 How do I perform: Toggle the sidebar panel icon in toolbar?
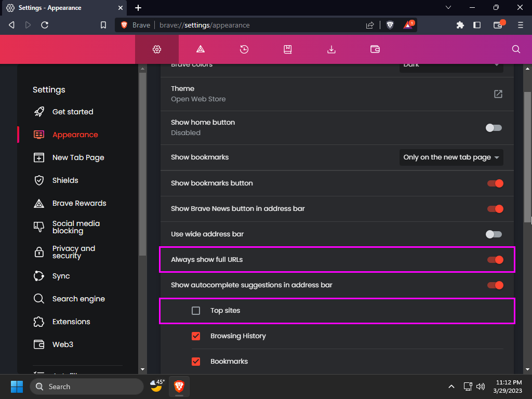[x=477, y=25]
